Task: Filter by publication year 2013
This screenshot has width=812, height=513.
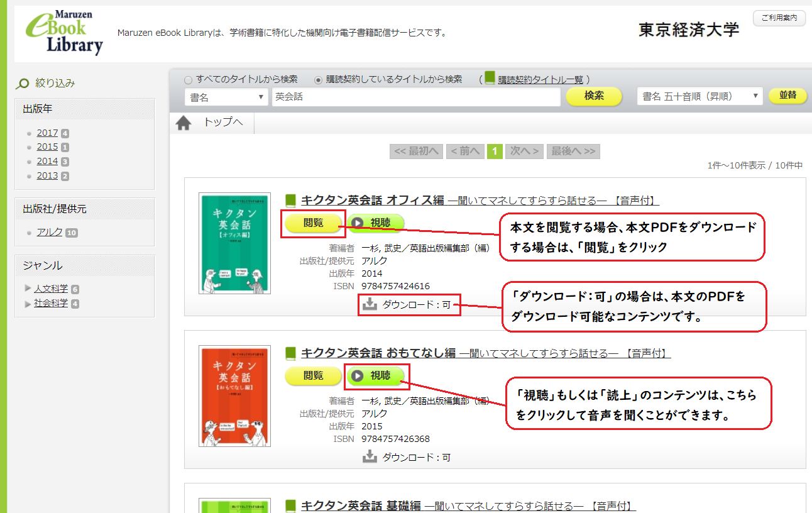Action: [47, 176]
